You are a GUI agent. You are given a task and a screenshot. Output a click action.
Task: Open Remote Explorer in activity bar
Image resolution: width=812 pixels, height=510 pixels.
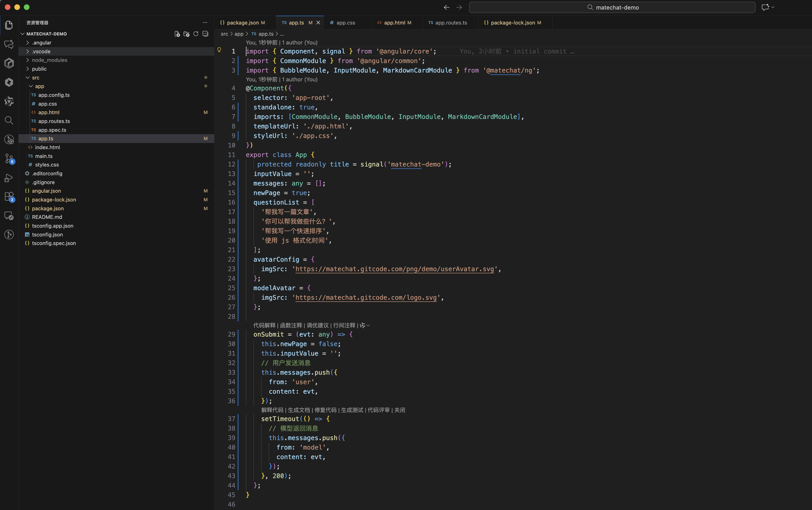[9, 216]
